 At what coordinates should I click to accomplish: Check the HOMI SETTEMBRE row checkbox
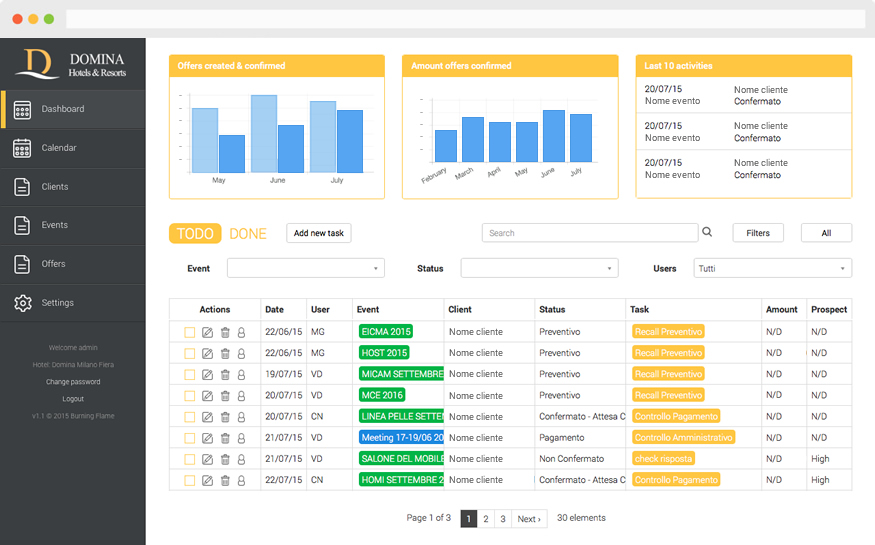[190, 481]
